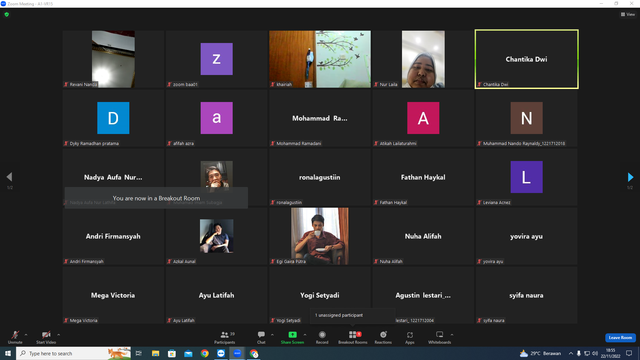Click the 'Agustin lestari_...' name tile
This screenshot has width=640, height=360.
click(x=423, y=295)
